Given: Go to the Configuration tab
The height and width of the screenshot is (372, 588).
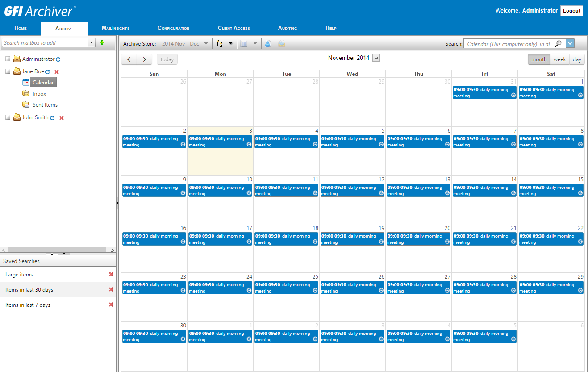Looking at the screenshot, I should [x=173, y=28].
